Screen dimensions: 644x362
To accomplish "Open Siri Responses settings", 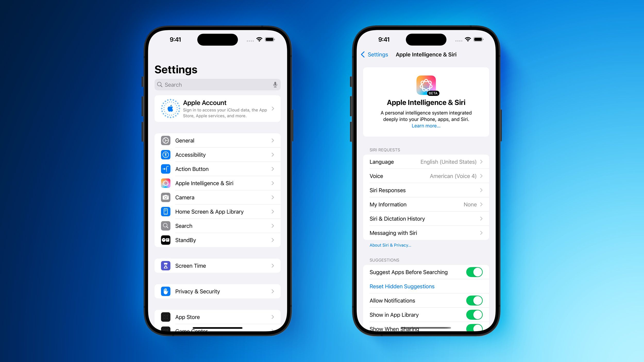I will pos(426,190).
